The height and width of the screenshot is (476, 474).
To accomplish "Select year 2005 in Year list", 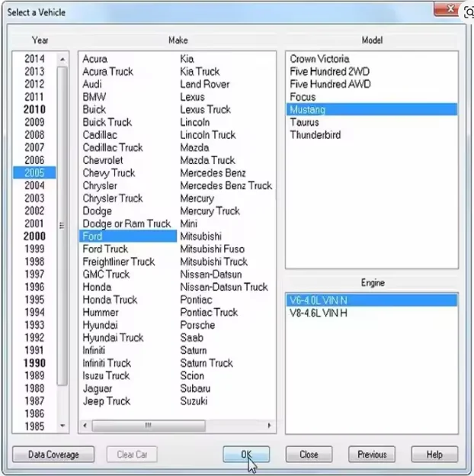I will coord(34,172).
